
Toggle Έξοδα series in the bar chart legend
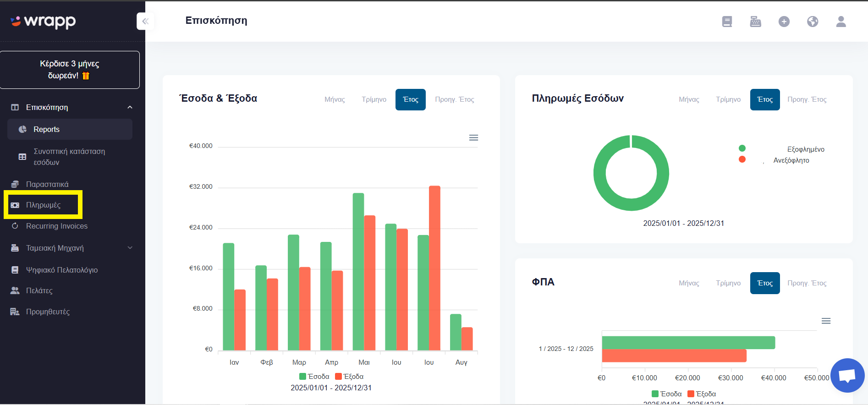(349, 377)
